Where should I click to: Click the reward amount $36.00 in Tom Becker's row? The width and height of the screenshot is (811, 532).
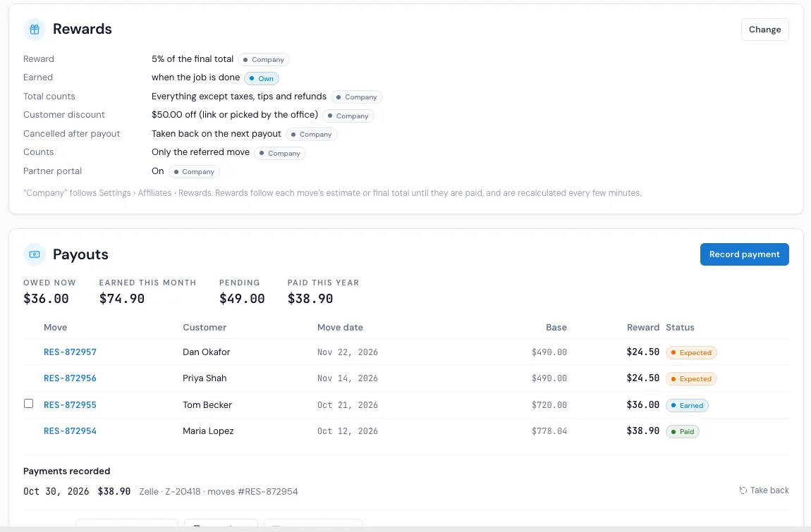643,405
